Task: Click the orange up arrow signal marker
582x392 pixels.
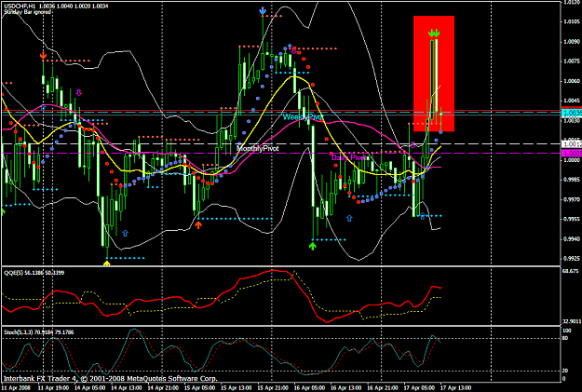Action: 198,224
